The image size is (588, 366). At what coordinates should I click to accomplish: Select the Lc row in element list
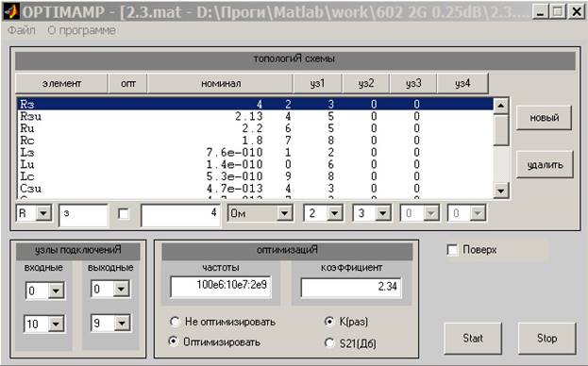(x=255, y=176)
